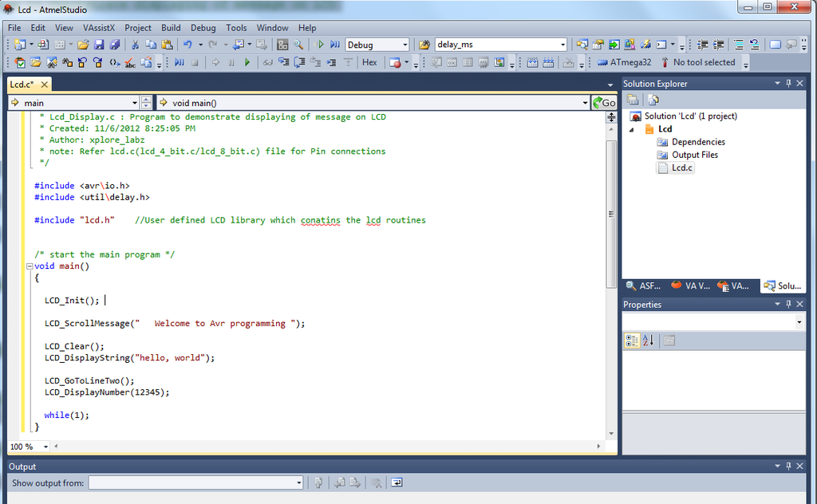
Task: Save the file with the floppy disk icon
Action: coord(99,45)
